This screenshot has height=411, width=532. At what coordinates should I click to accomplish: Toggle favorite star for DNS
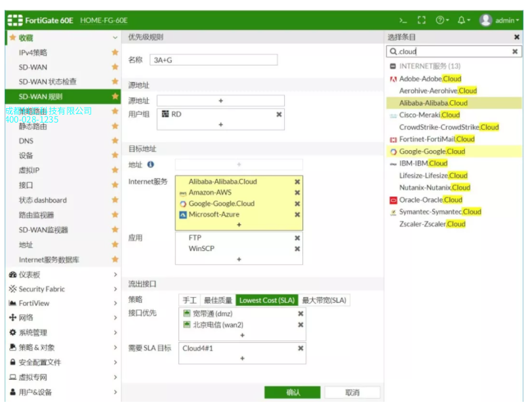point(115,140)
